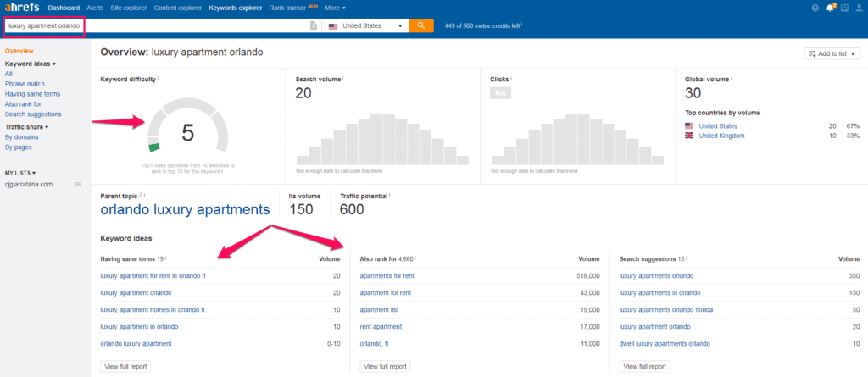Open Site explorer
The height and width of the screenshot is (377, 868).
(x=129, y=8)
